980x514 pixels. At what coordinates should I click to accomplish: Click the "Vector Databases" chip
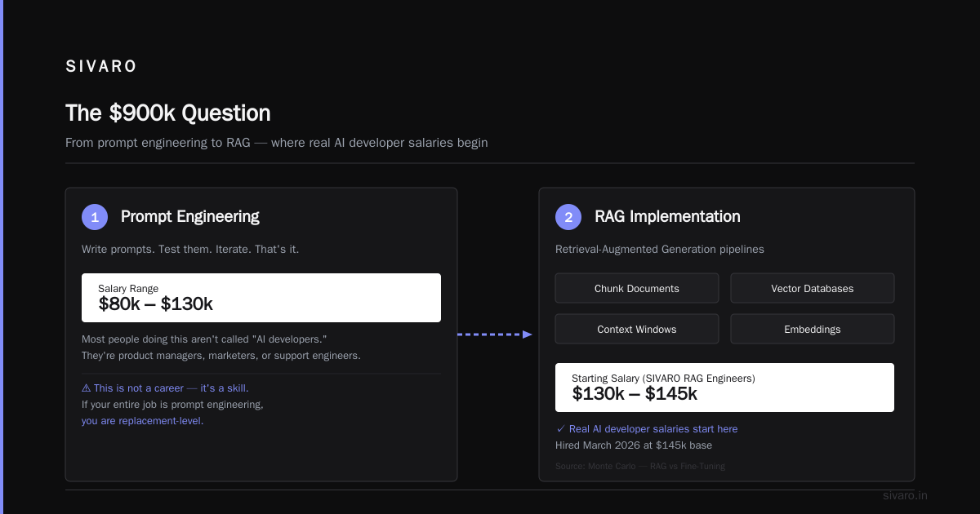813,288
